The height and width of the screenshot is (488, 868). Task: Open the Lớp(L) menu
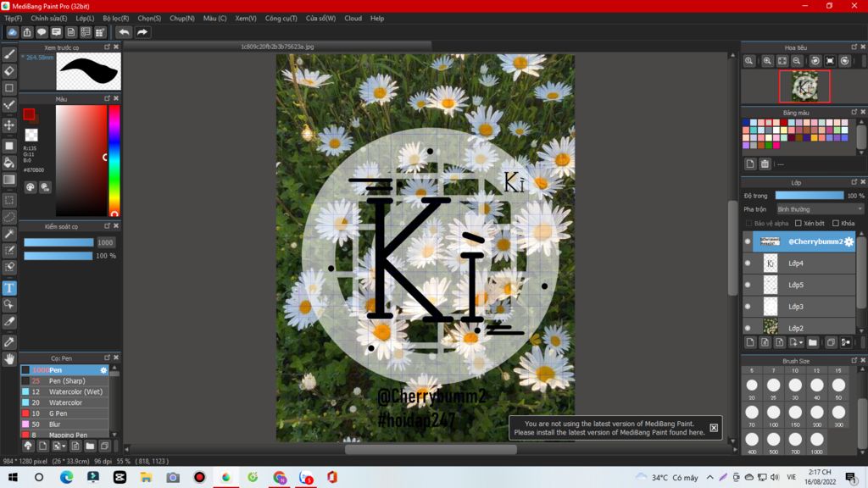(85, 19)
